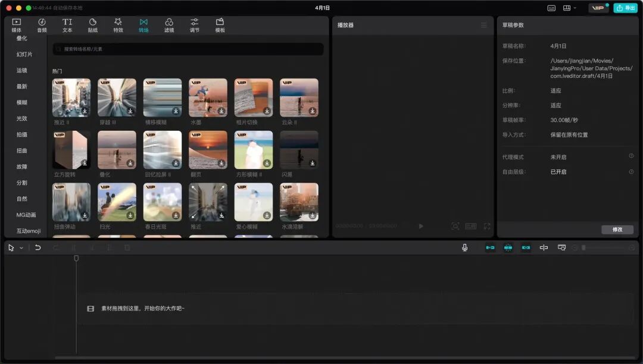Toggle the linkage button in timeline toolbar
643x364 pixels.
526,247
